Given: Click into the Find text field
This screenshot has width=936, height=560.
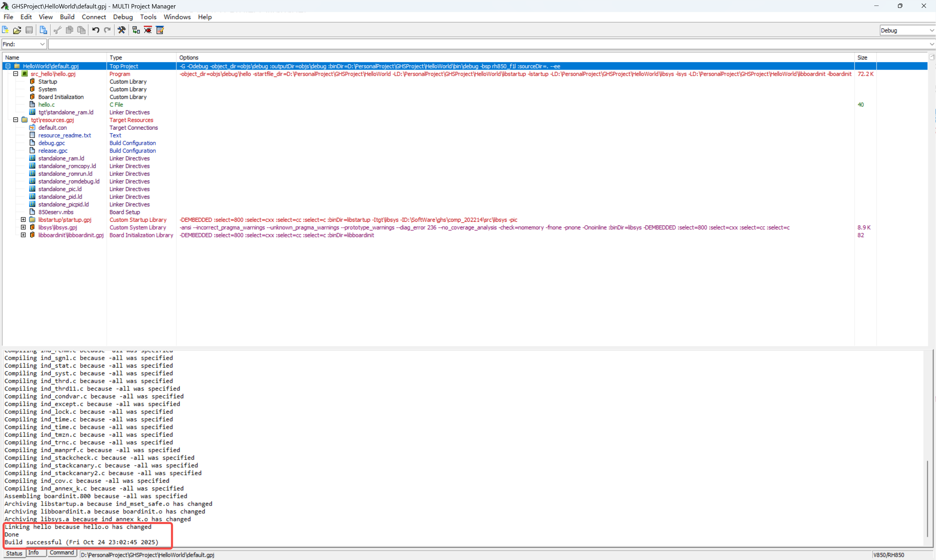Looking at the screenshot, I should pyautogui.click(x=487, y=44).
